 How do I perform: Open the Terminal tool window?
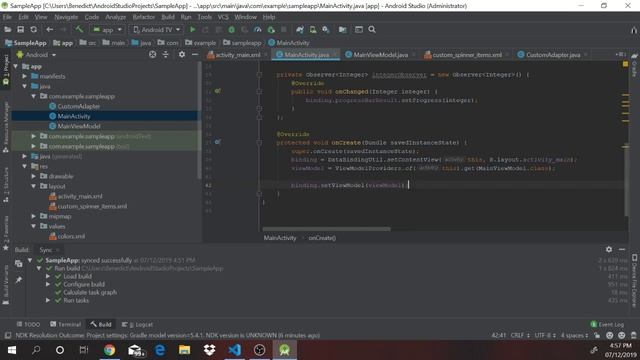[65, 324]
